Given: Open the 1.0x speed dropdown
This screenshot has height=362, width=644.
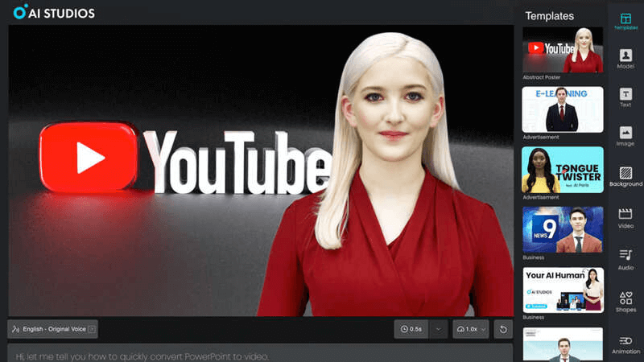Looking at the screenshot, I should 471,329.
